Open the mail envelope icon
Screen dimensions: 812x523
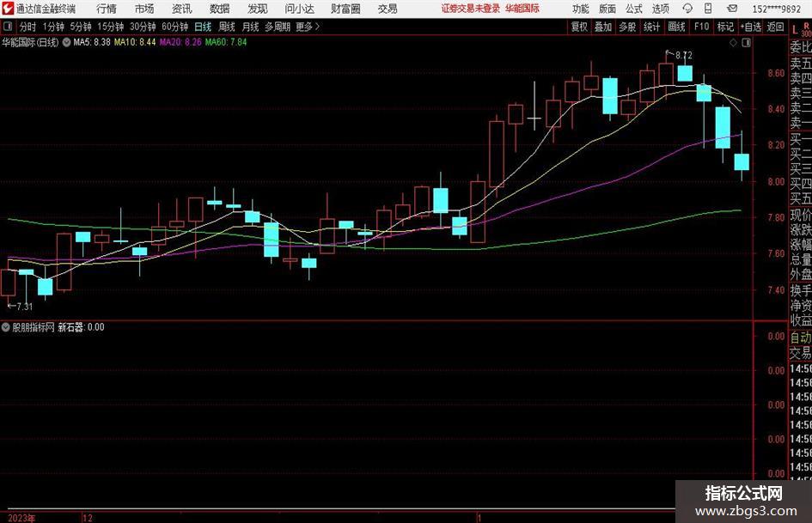pos(732,9)
